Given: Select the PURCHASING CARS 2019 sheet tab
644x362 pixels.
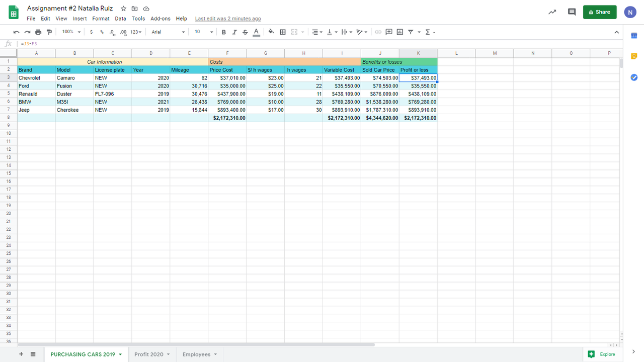Looking at the screenshot, I should tap(86, 354).
